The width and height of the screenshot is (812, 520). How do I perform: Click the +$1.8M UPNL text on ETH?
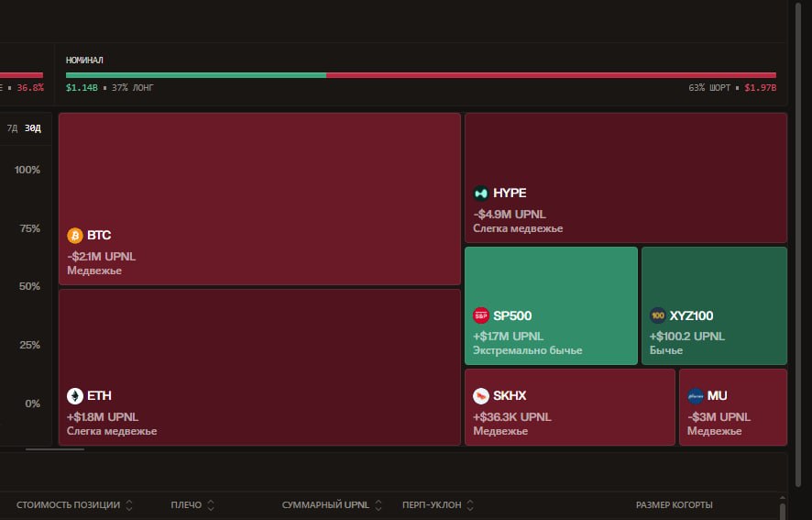pos(103,417)
